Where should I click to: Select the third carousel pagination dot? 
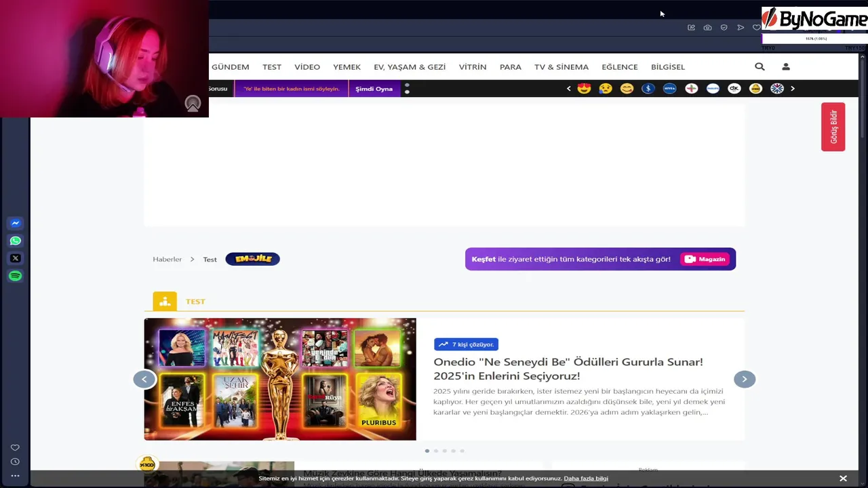point(445,451)
